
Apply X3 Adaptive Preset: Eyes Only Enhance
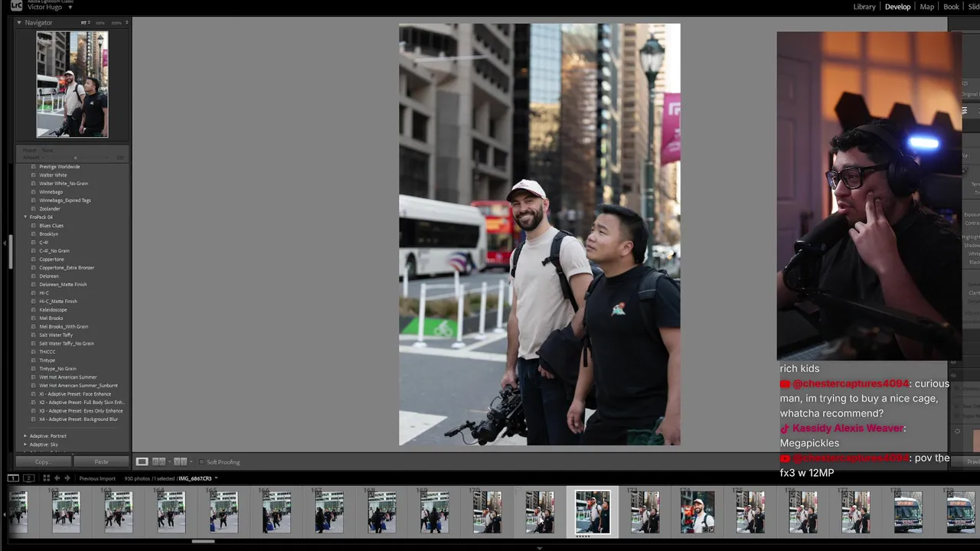(x=80, y=411)
